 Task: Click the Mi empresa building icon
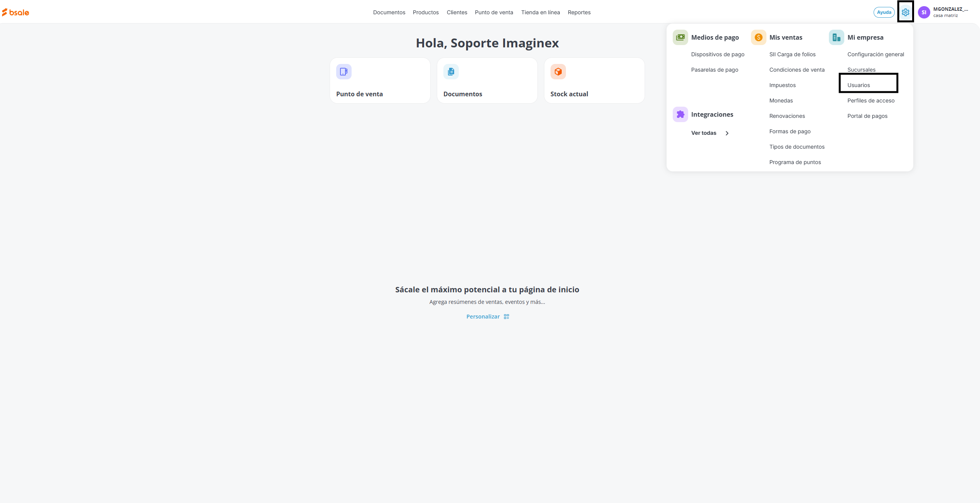(x=836, y=37)
